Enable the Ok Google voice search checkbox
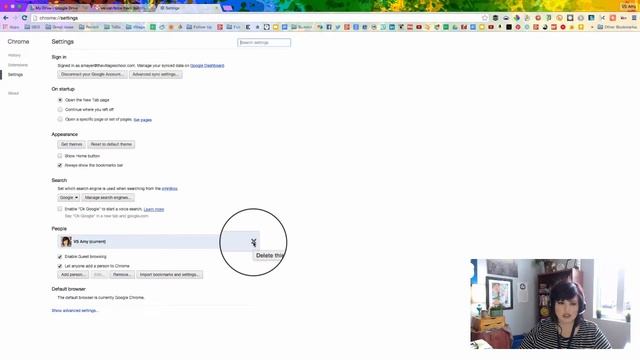Image resolution: width=640 pixels, height=360 pixels. 60,209
